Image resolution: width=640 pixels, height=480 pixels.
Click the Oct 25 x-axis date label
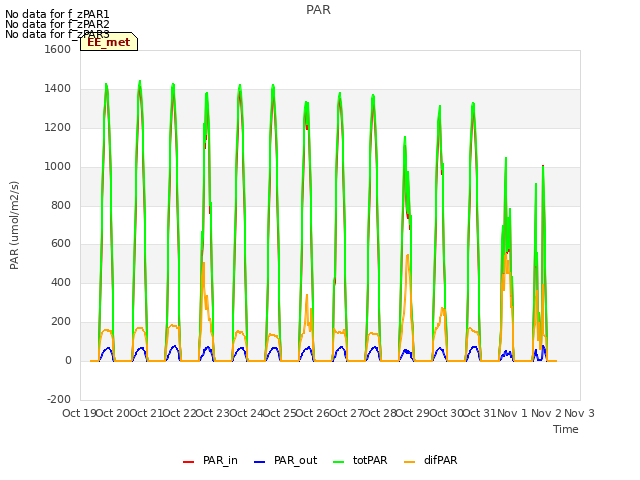(x=279, y=413)
